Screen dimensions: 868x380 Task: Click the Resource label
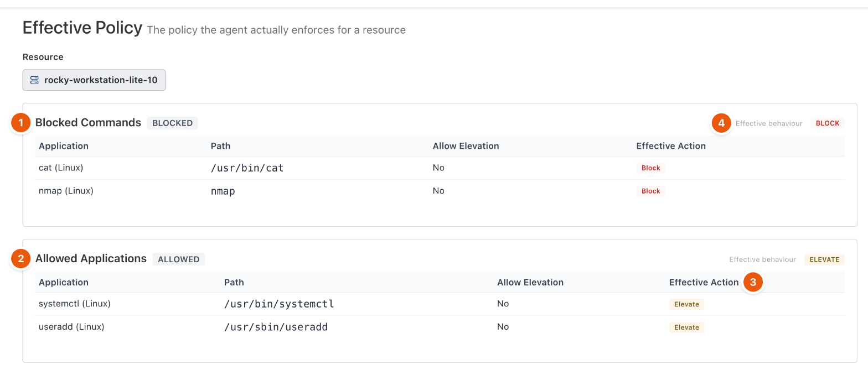[x=43, y=57]
